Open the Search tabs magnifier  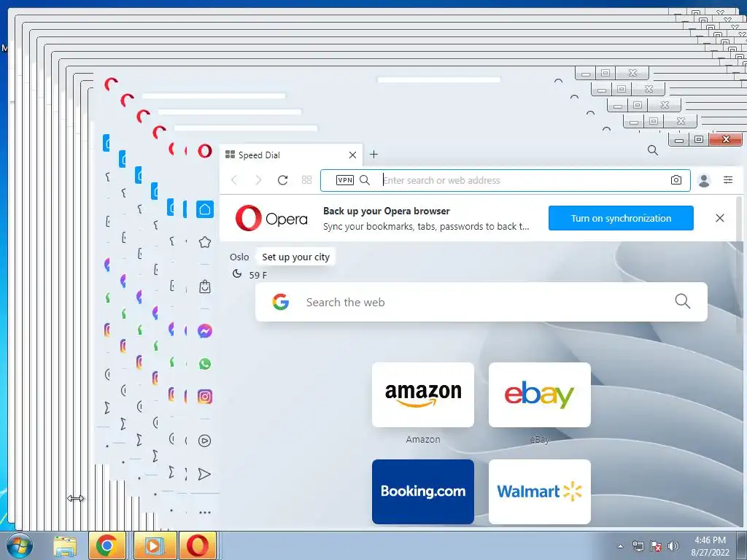coord(653,150)
